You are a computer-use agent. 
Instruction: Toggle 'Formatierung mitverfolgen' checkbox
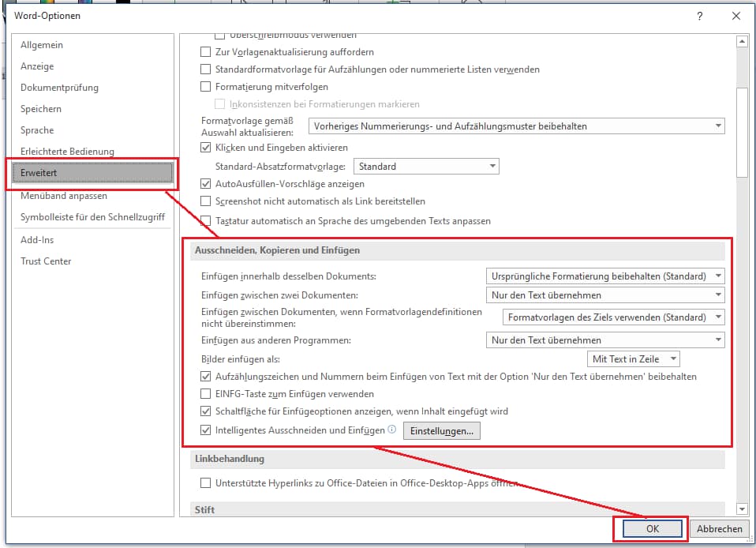207,87
